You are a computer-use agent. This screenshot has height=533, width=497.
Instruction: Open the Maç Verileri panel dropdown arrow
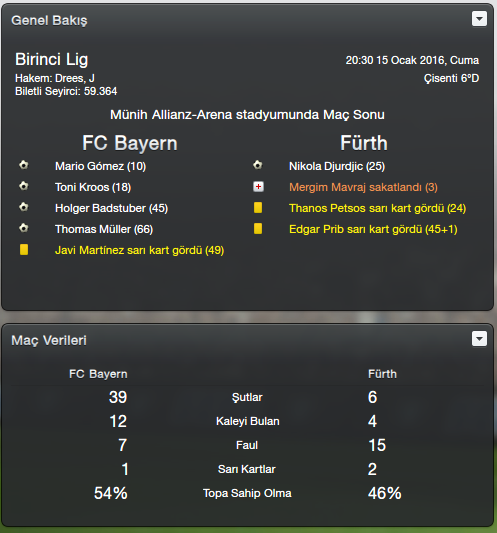click(x=479, y=339)
